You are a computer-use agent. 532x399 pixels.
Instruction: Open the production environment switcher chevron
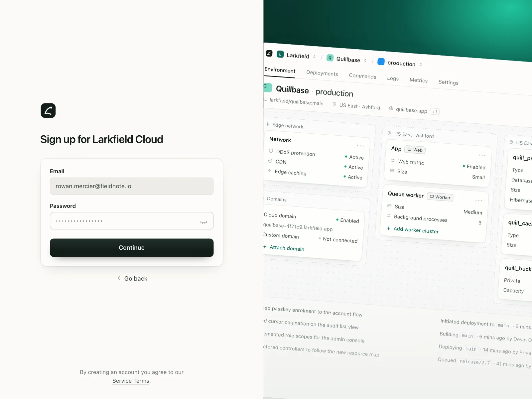click(x=421, y=65)
